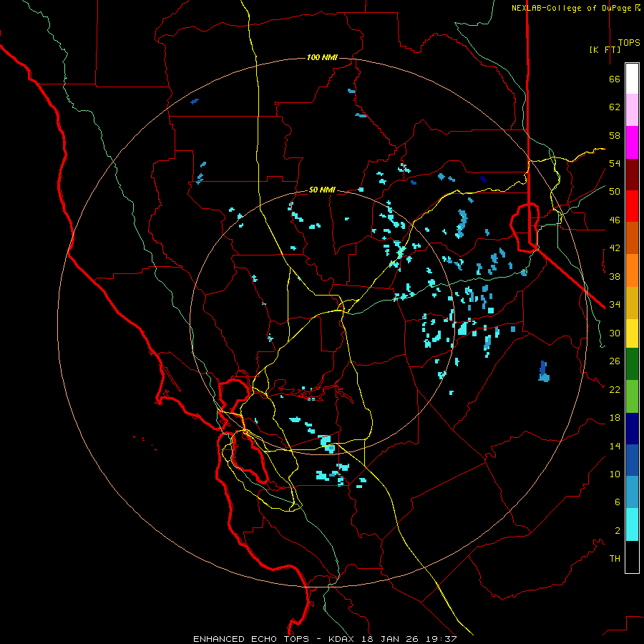Click the gold mustard legend swatch
Viewport: 644px width, 644px height.
632,303
